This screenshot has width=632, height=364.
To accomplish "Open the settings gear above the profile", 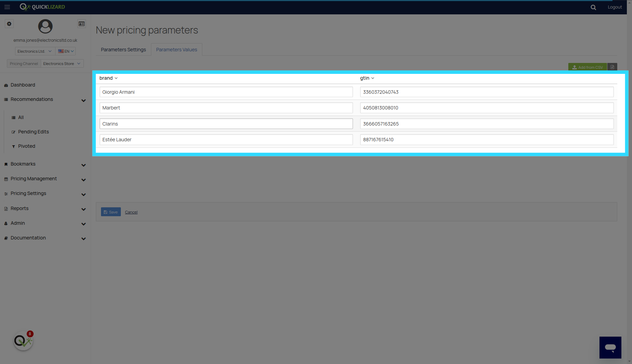I will [9, 24].
